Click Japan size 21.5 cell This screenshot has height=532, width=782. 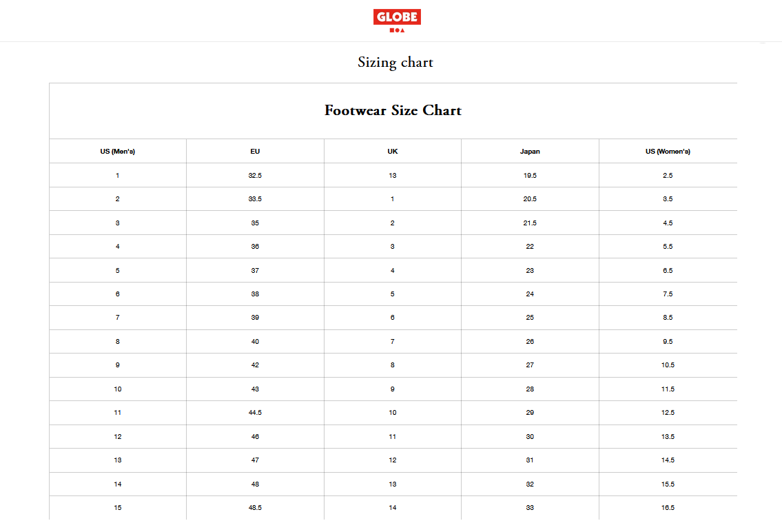[530, 223]
